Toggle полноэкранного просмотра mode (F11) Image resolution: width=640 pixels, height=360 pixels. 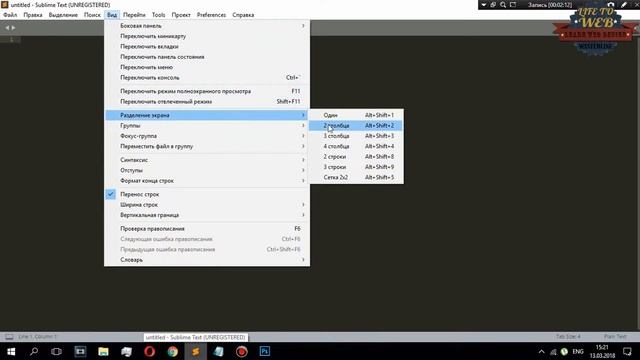click(x=207, y=91)
